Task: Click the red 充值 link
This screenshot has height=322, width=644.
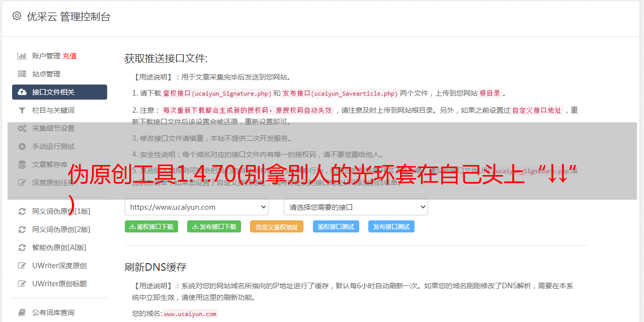Action: click(70, 56)
